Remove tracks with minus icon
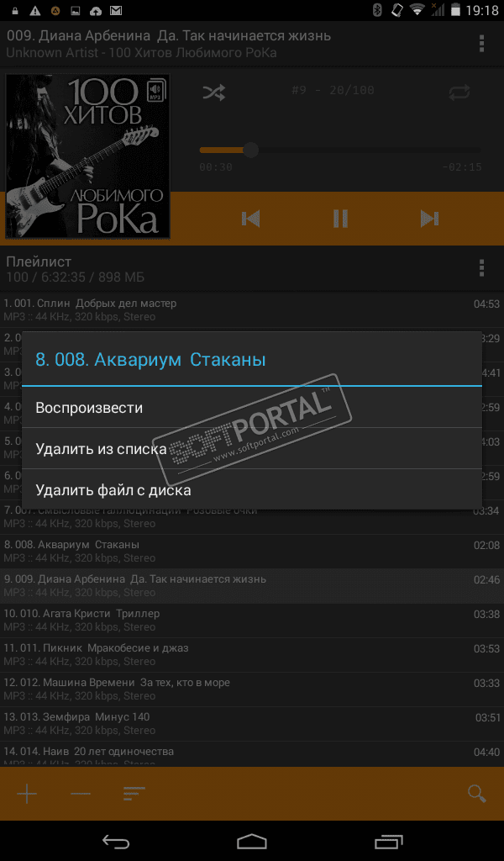Viewport: 504px width, 861px height. point(81,794)
